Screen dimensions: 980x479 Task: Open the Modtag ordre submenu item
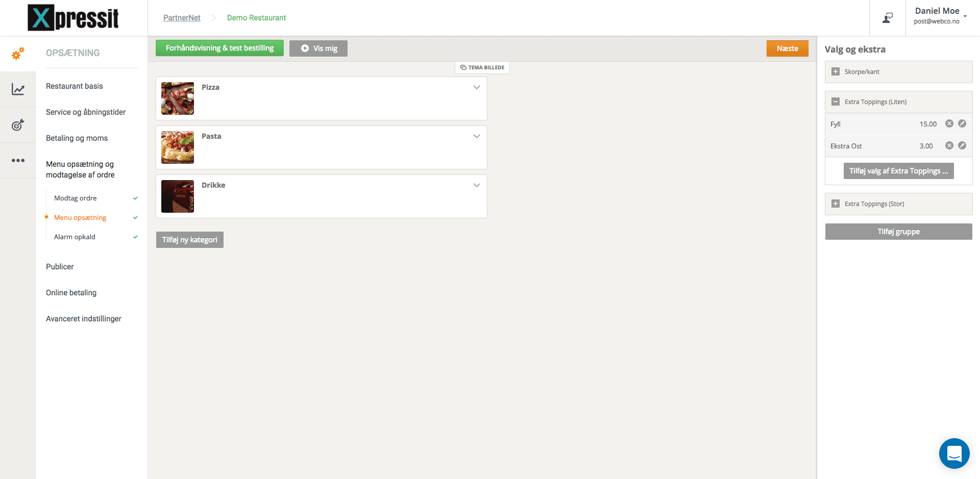coord(76,198)
